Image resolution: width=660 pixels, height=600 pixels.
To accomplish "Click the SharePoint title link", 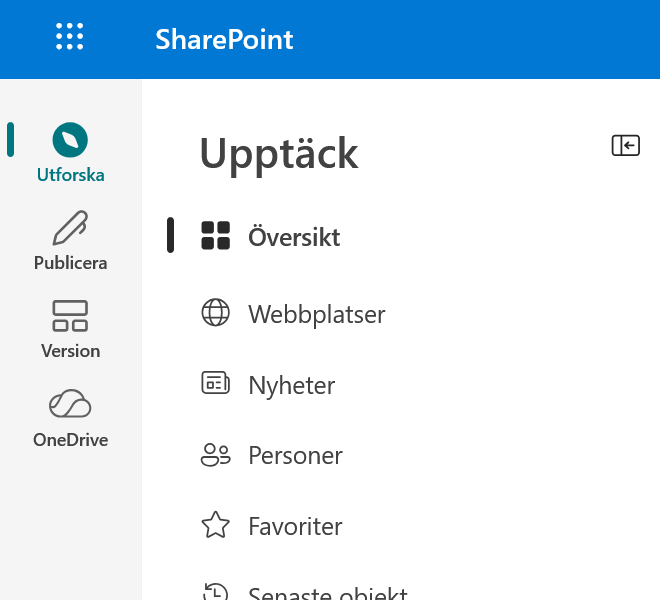I will pyautogui.click(x=224, y=40).
